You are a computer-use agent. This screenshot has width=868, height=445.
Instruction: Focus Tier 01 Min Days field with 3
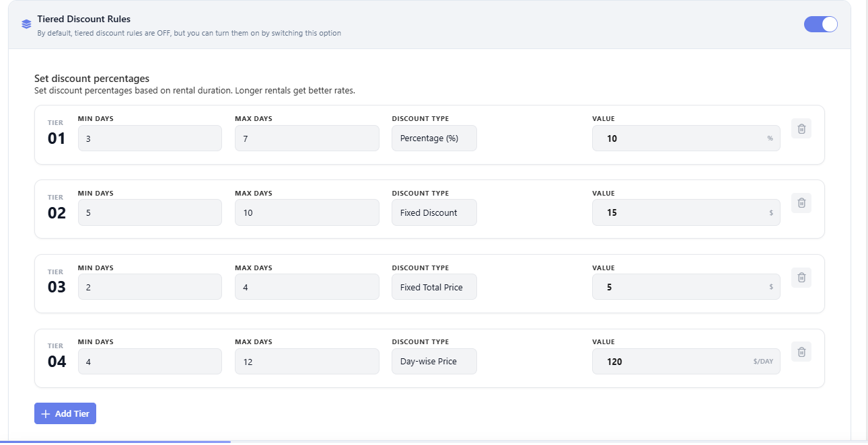click(150, 138)
